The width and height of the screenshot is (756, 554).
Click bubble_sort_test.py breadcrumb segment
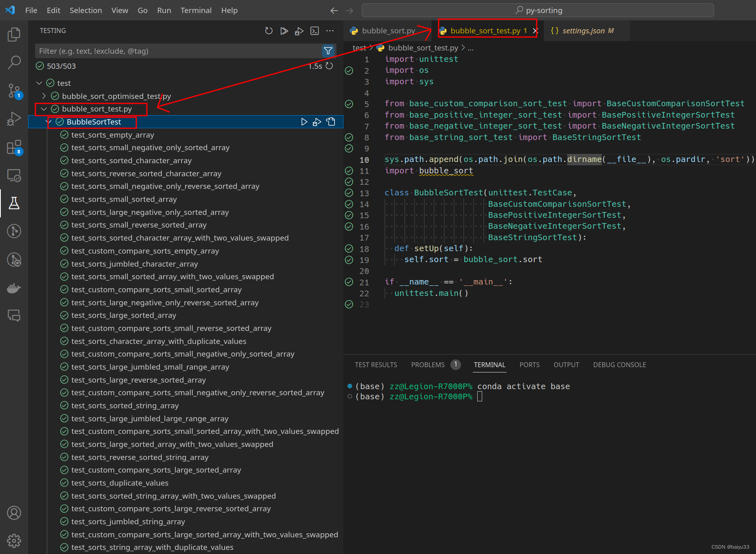423,48
